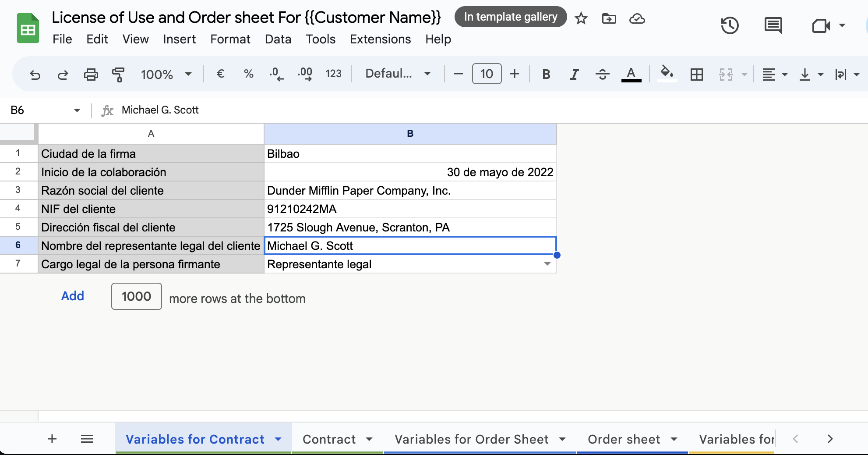Select the paint format tool
This screenshot has width=868, height=455.
118,75
